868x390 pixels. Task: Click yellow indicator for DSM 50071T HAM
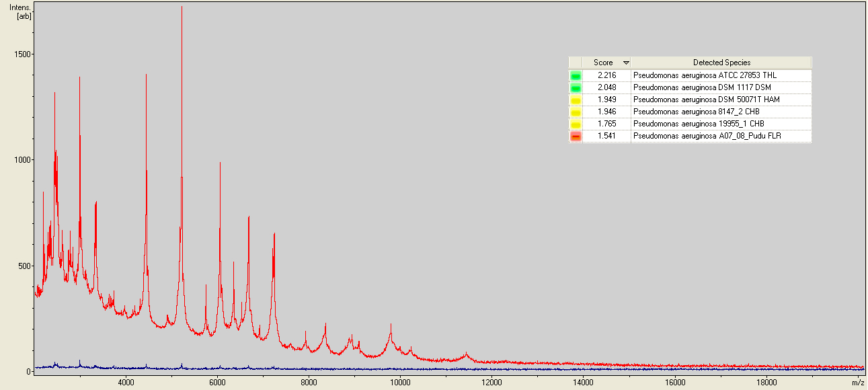click(576, 100)
